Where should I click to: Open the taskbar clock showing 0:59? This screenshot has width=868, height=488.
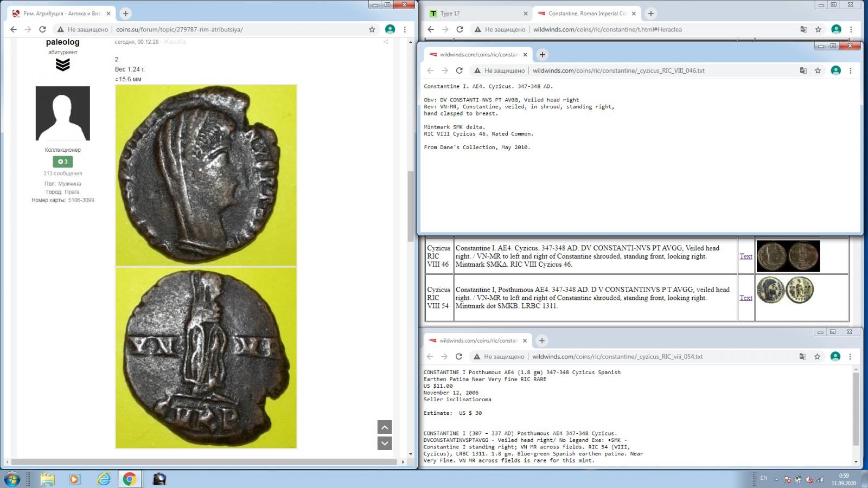(844, 479)
